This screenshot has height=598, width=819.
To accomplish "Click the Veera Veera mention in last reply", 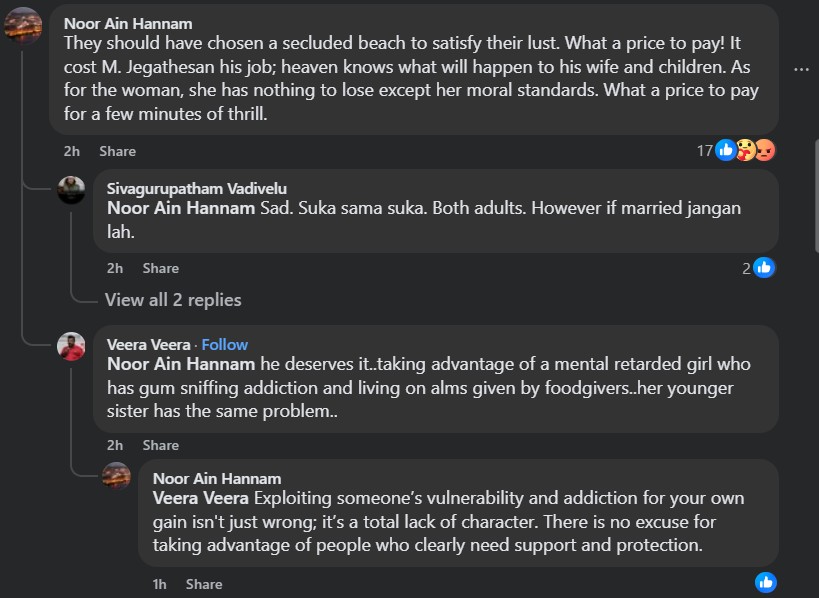I will (201, 498).
